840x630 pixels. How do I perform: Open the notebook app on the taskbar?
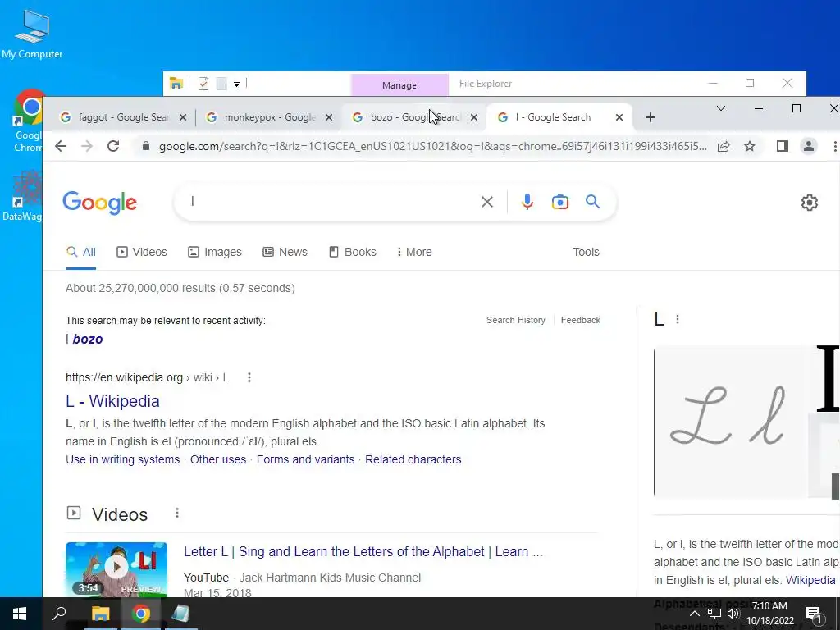pos(180,614)
